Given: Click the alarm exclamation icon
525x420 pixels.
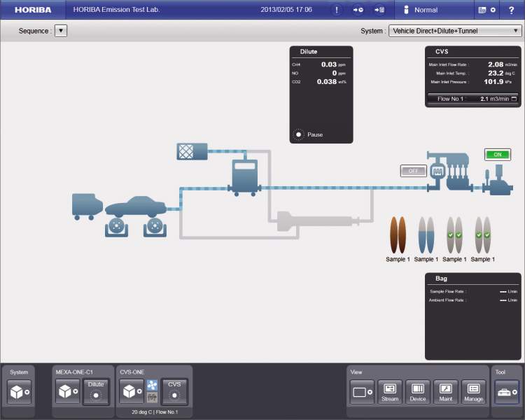Looking at the screenshot, I should [x=337, y=10].
